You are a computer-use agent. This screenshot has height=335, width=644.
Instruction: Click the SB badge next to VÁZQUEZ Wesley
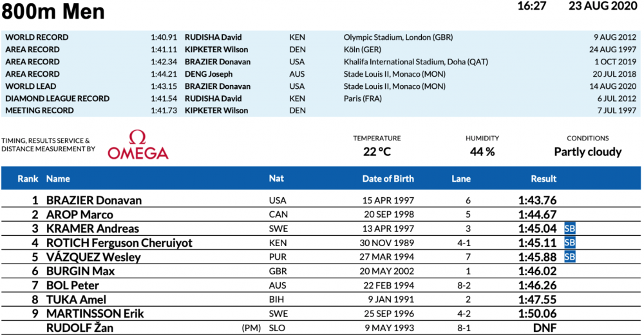pyautogui.click(x=569, y=257)
